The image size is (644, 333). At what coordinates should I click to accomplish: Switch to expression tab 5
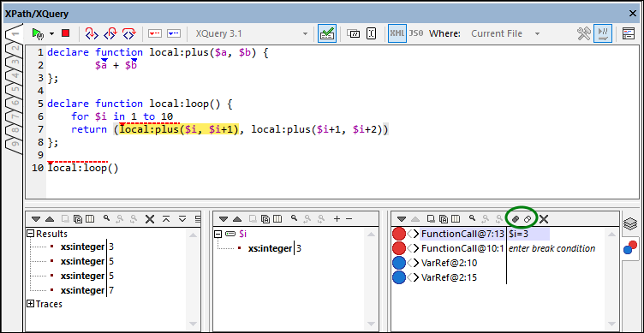pos(14,90)
